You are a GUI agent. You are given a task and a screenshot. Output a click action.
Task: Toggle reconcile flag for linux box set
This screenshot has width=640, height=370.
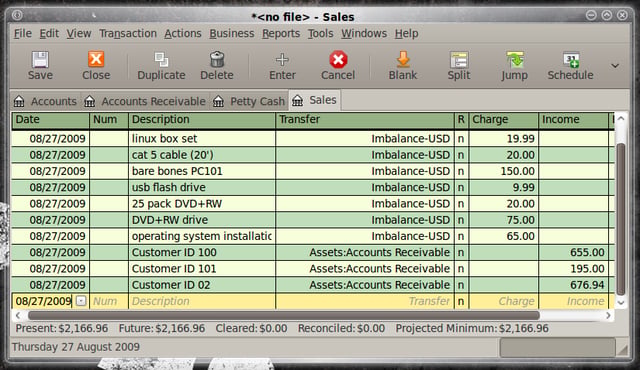[461, 139]
